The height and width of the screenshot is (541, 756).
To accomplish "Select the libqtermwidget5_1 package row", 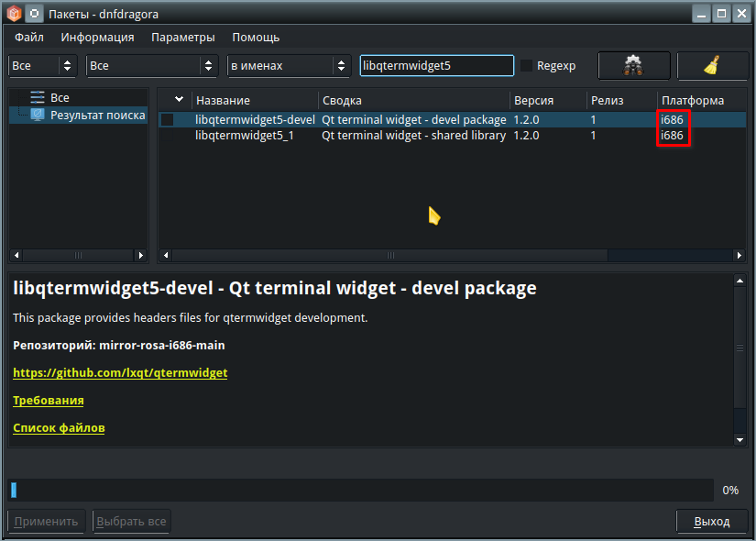I will [244, 136].
